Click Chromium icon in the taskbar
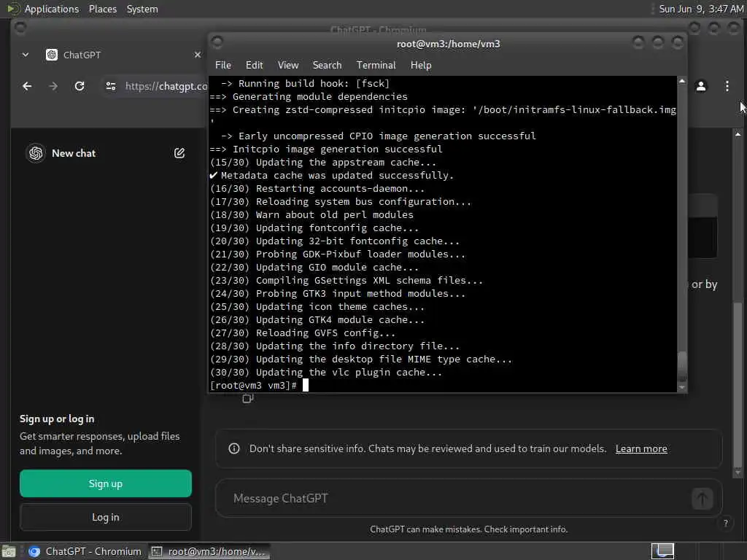 pos(34,551)
